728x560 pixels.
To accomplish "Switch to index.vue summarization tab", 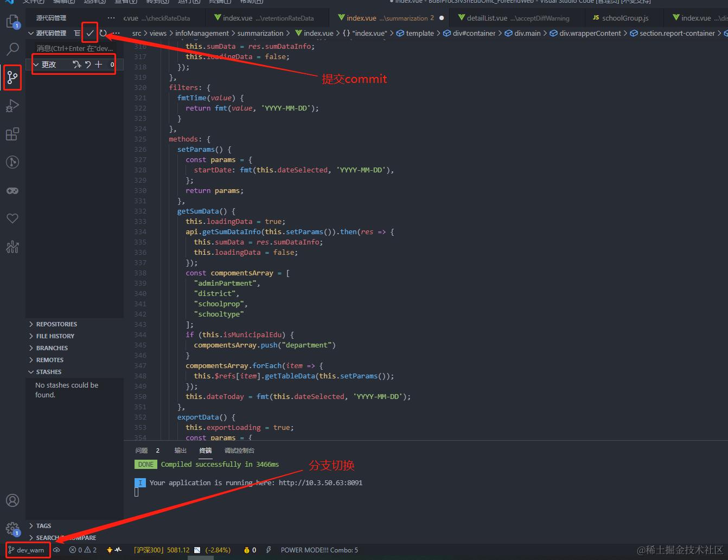I will pos(385,18).
